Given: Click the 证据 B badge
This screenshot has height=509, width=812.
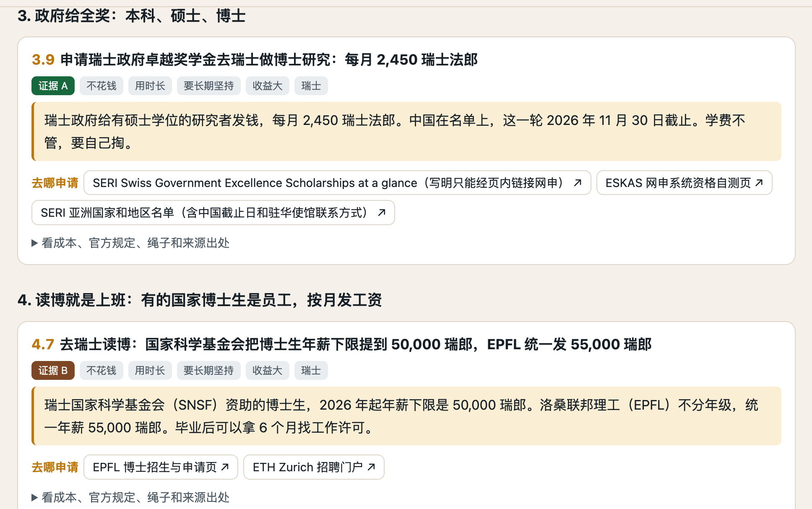Looking at the screenshot, I should coord(53,371).
